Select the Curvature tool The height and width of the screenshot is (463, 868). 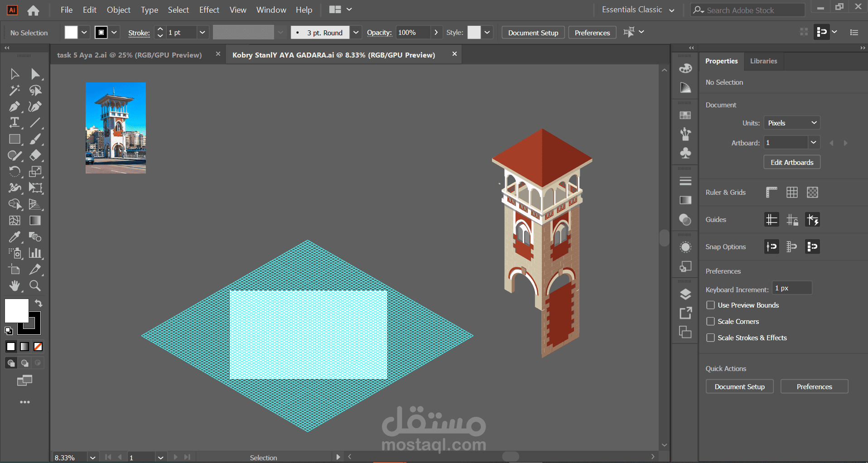(35, 106)
